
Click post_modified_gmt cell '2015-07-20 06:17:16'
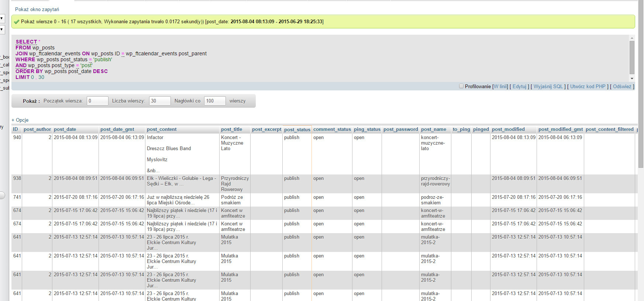click(x=560, y=197)
